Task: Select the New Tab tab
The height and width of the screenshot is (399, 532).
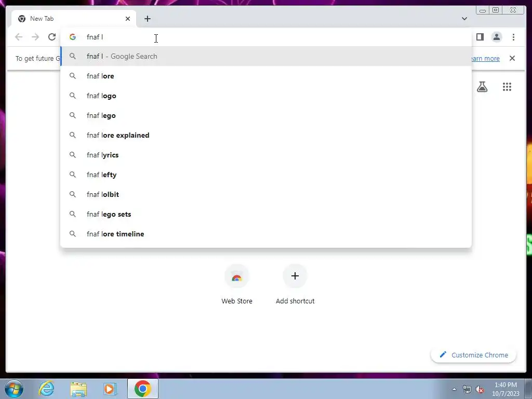Action: 74,19
